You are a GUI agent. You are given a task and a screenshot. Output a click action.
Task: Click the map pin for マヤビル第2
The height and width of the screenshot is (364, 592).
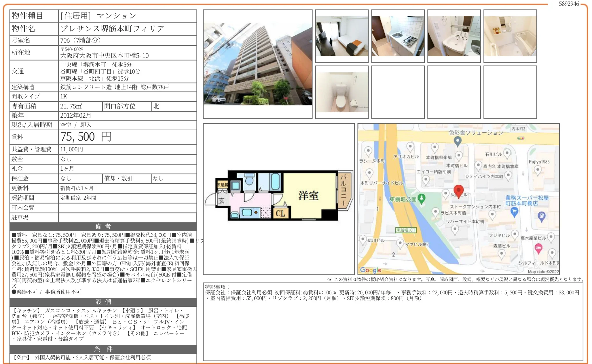(x=400, y=243)
